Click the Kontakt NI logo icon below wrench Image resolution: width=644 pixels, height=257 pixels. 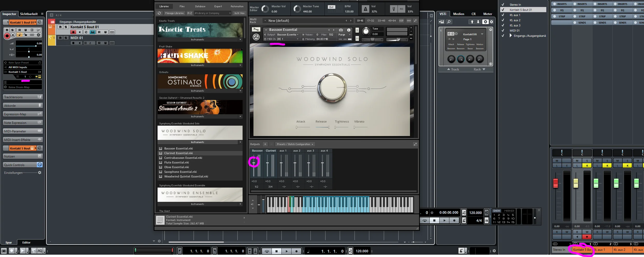256,37
